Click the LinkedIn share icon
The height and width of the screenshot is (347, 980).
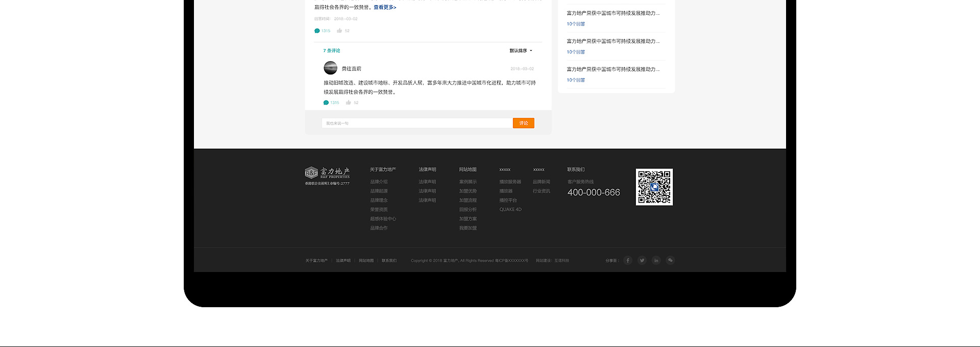coord(656,260)
